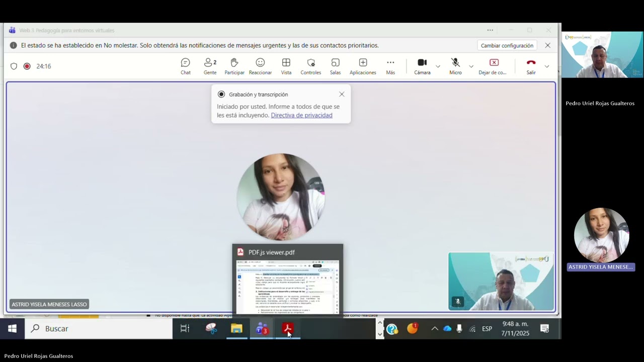
Task: Click the shield privacy icon near timer
Action: (14, 66)
